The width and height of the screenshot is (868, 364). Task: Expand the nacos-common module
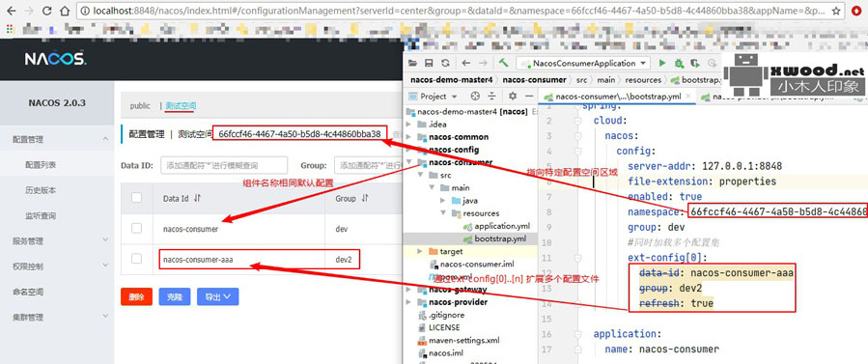pyautogui.click(x=409, y=137)
